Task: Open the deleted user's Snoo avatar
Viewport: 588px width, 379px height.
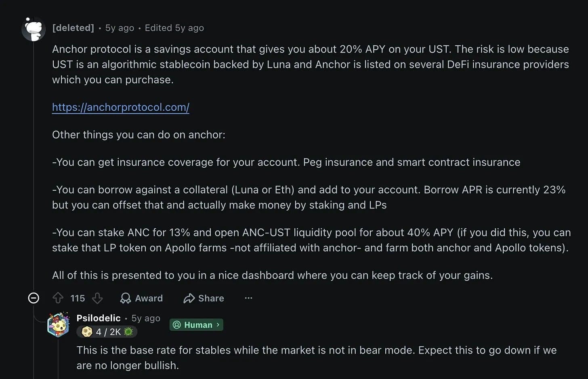Action: pos(34,29)
